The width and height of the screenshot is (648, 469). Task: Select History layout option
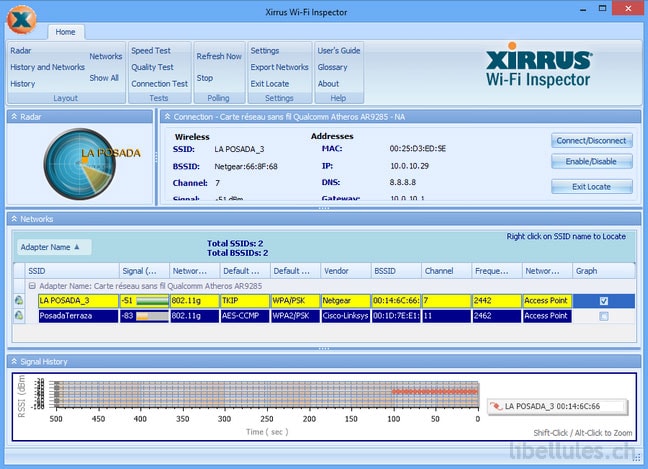pos(22,84)
